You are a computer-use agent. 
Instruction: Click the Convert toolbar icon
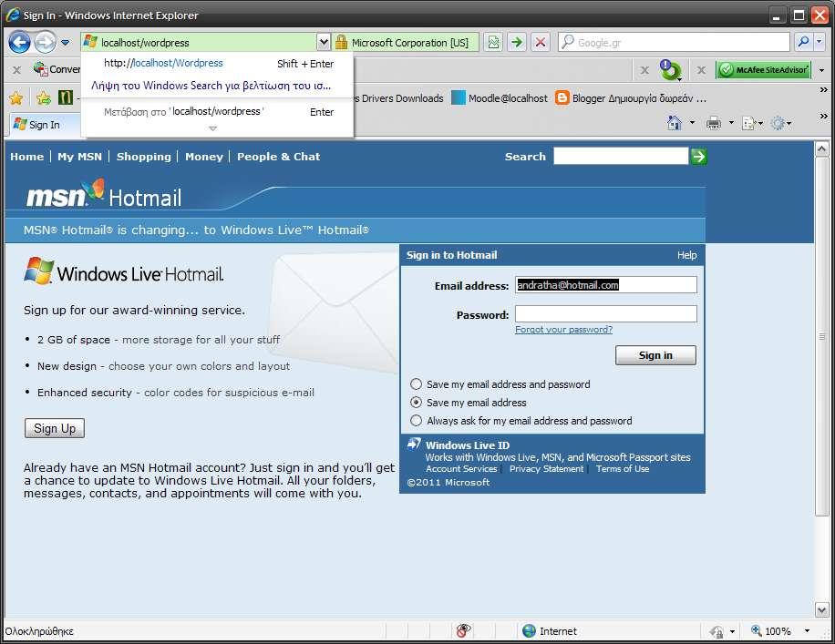click(x=40, y=68)
